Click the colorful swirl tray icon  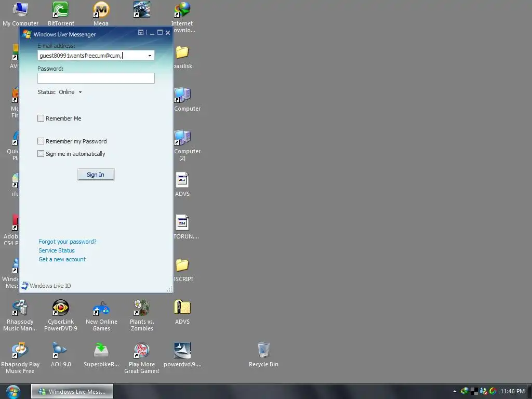tap(493, 391)
